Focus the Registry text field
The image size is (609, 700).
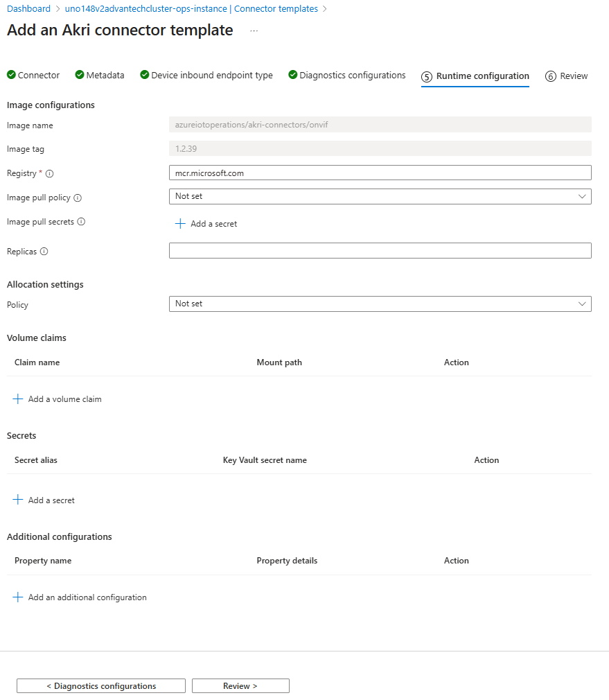click(x=380, y=173)
